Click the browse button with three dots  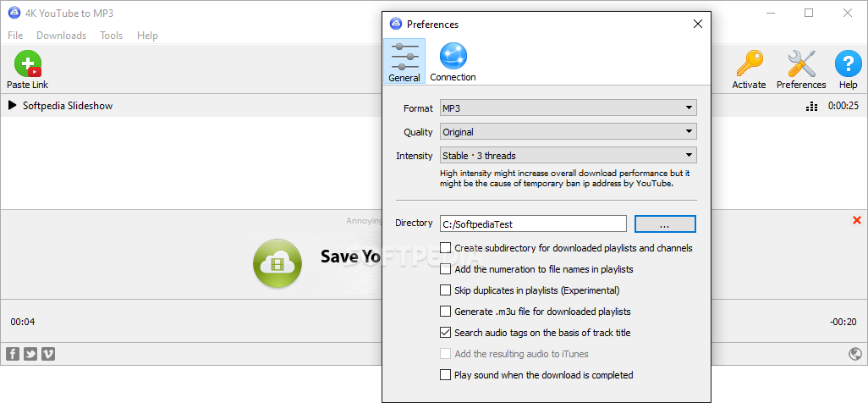pos(665,224)
